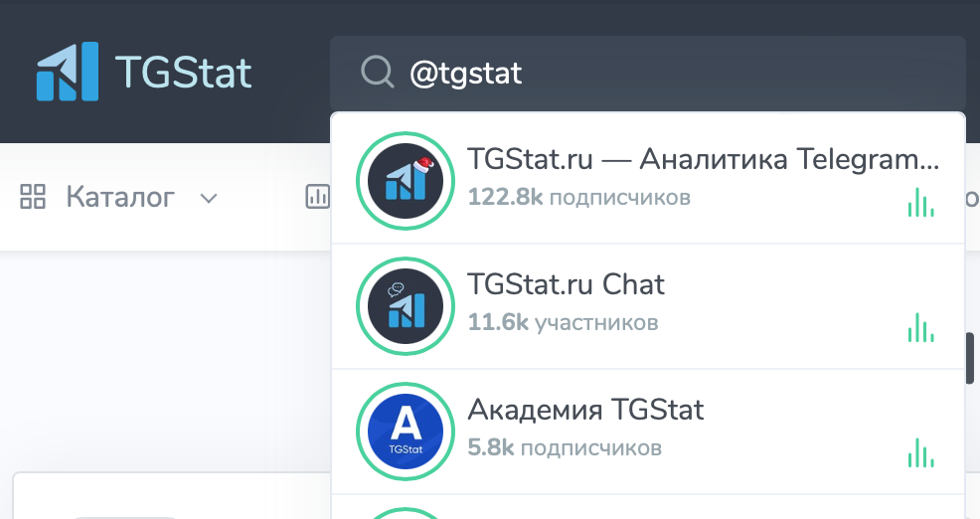Screen dimensions: 980x519
Task: Click the bar chart icon beside Каталог
Action: [317, 196]
